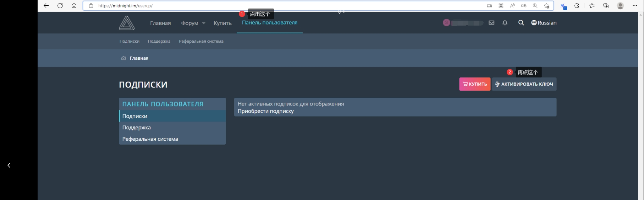Open the browser translate icon

(524, 6)
